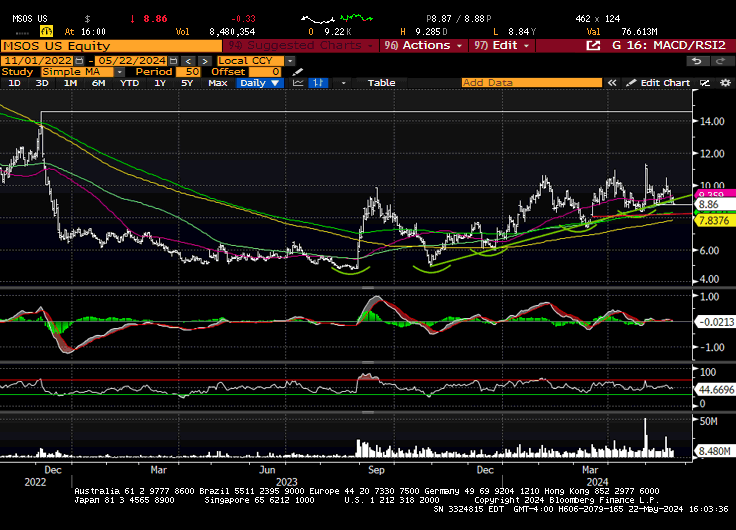Collapse panel with double left chevron icon
Image resolution: width=736 pixels, height=530 pixels.
coord(612,83)
